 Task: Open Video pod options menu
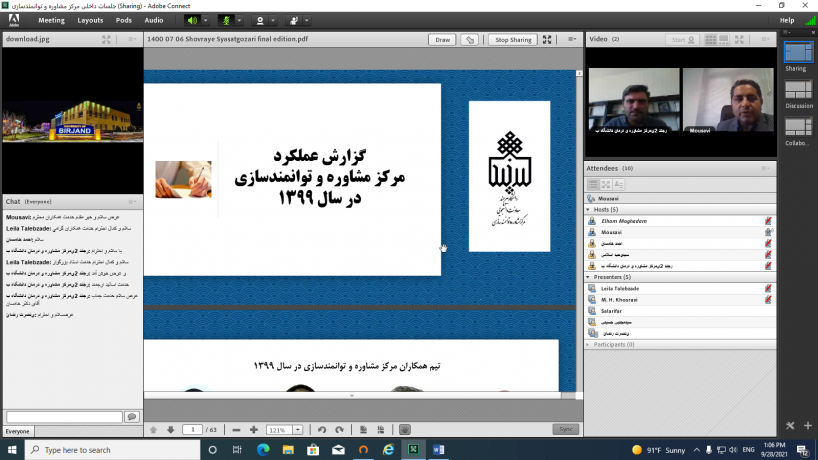pos(765,39)
